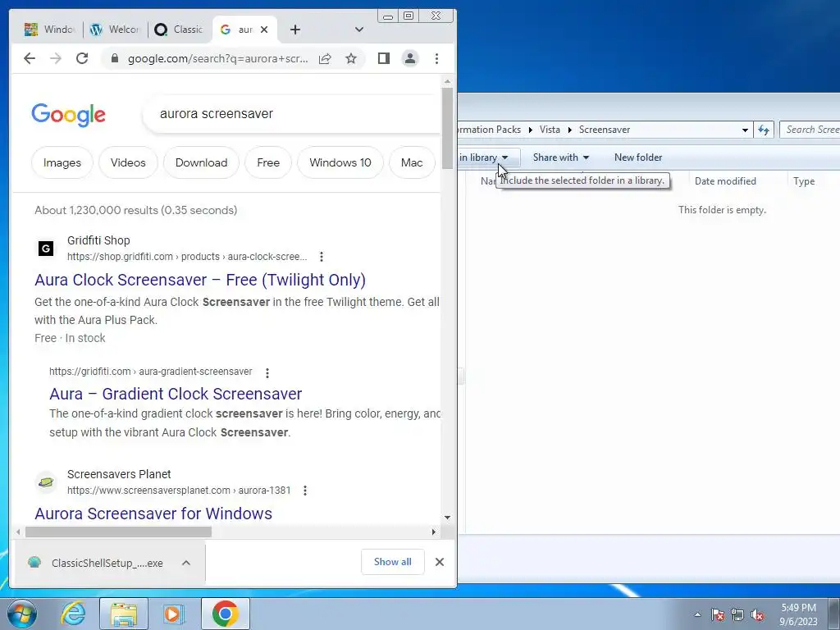Viewport: 840px width, 630px height.
Task: Expand Explorer address bar history dropdown
Action: (x=745, y=130)
